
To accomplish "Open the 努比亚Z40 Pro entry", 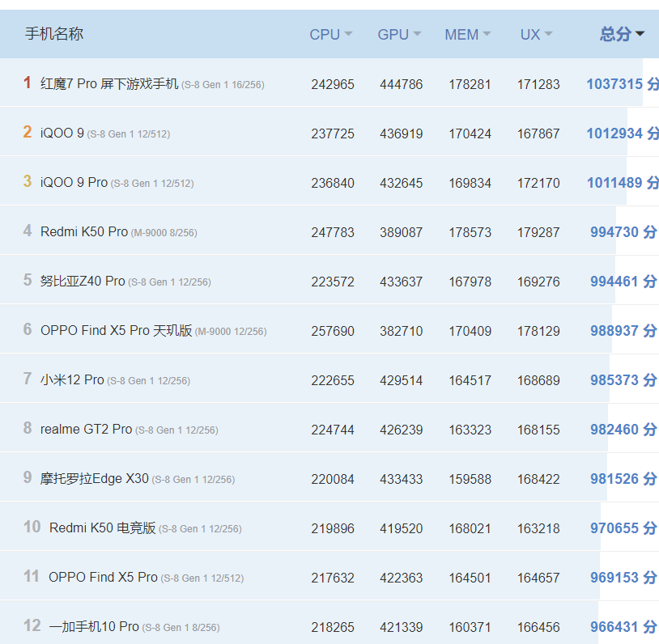I will 125,282.
